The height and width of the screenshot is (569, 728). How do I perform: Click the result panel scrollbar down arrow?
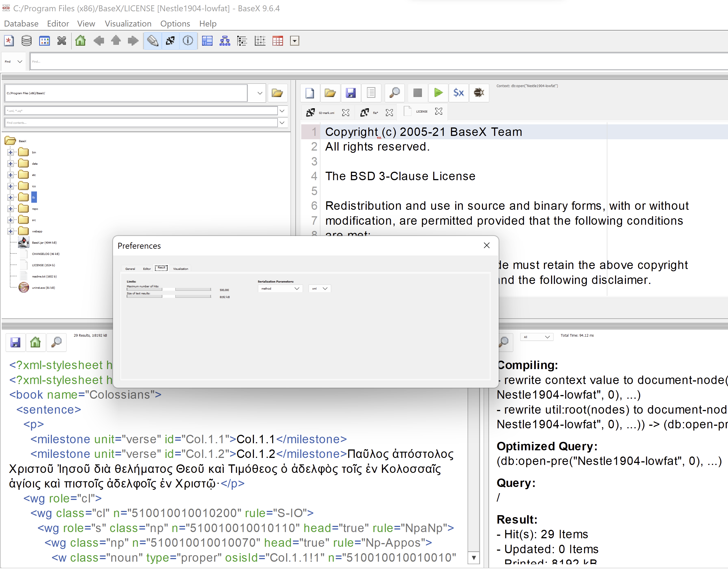click(474, 558)
